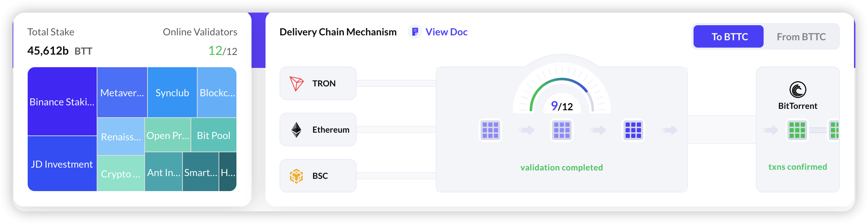Click the document icon beside View Doc
The width and height of the screenshot is (868, 224).
(x=415, y=32)
